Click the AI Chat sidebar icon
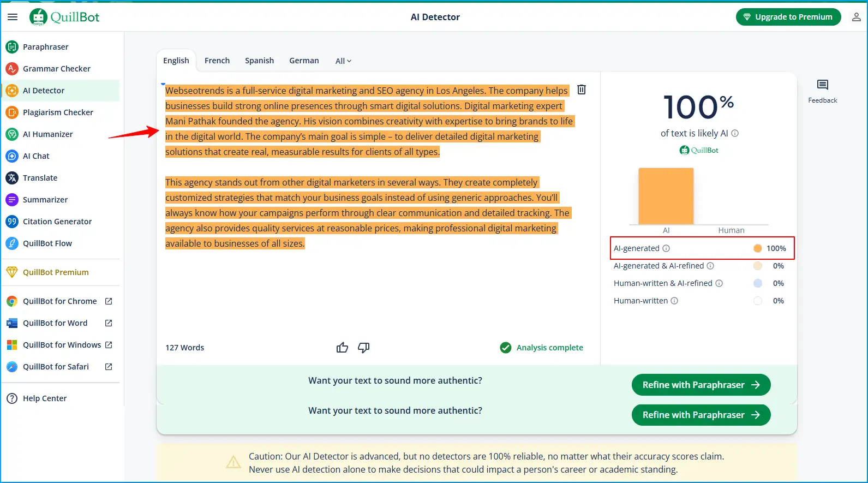The height and width of the screenshot is (483, 868). (x=12, y=156)
